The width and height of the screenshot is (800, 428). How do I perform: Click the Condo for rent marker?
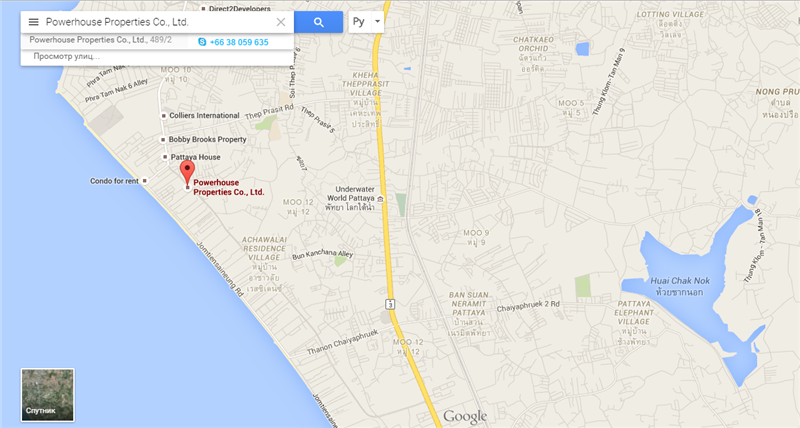[145, 181]
